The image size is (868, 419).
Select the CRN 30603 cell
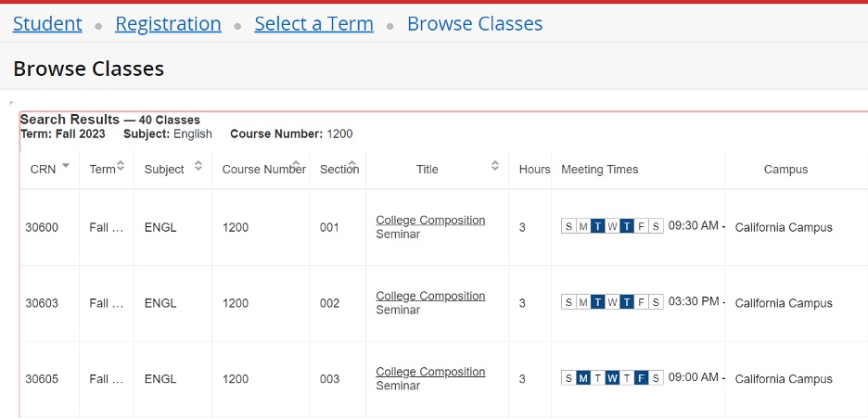click(42, 303)
